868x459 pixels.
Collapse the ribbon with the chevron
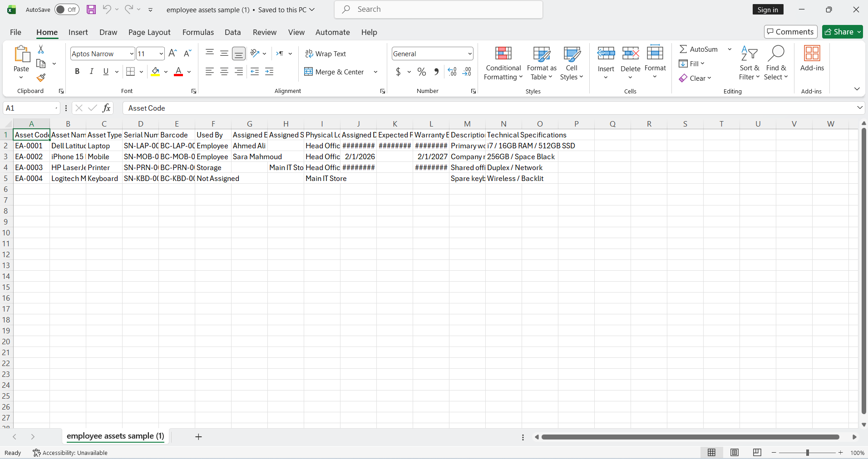coord(857,89)
